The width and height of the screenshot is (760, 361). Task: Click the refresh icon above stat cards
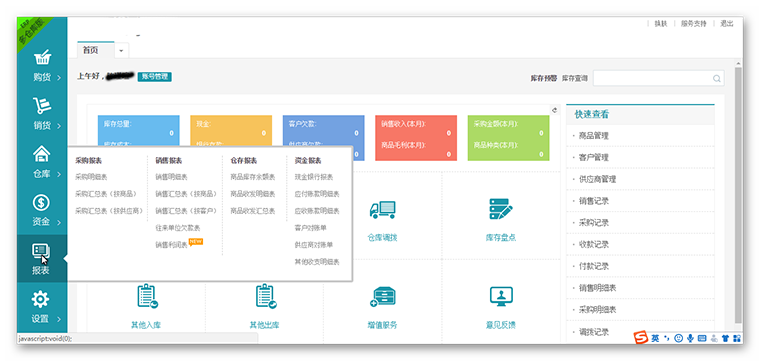pos(554,110)
